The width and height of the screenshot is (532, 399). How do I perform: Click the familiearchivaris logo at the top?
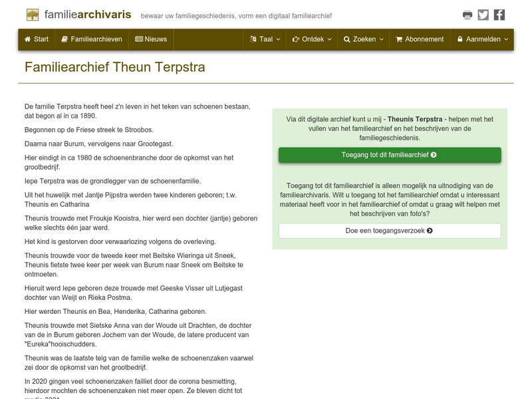[78, 14]
